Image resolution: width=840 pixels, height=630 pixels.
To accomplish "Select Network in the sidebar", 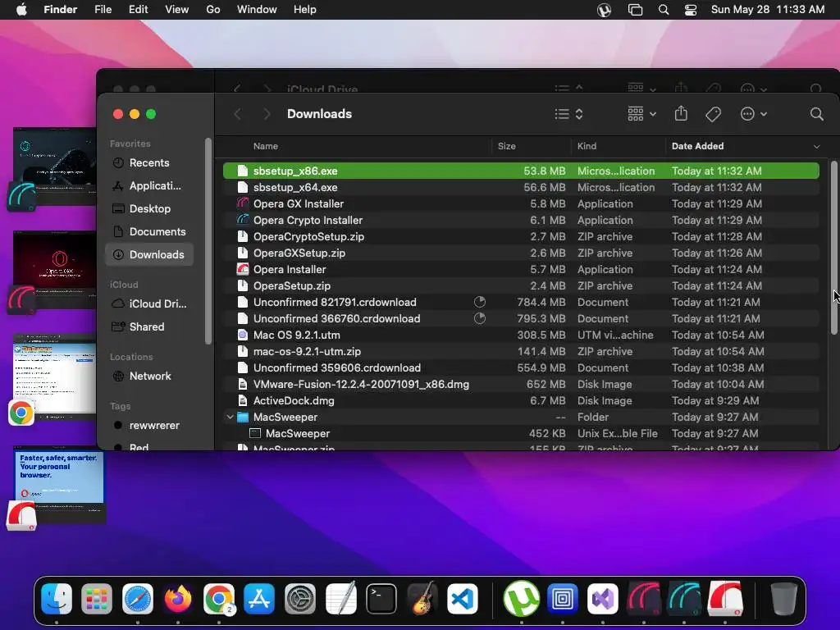I will 149,376.
